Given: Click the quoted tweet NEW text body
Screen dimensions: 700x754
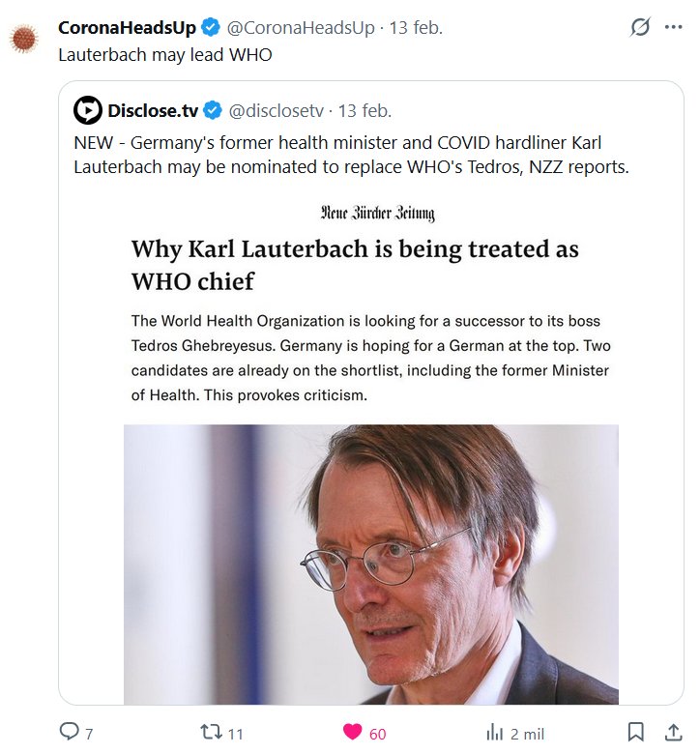Looking at the screenshot, I should (351, 155).
